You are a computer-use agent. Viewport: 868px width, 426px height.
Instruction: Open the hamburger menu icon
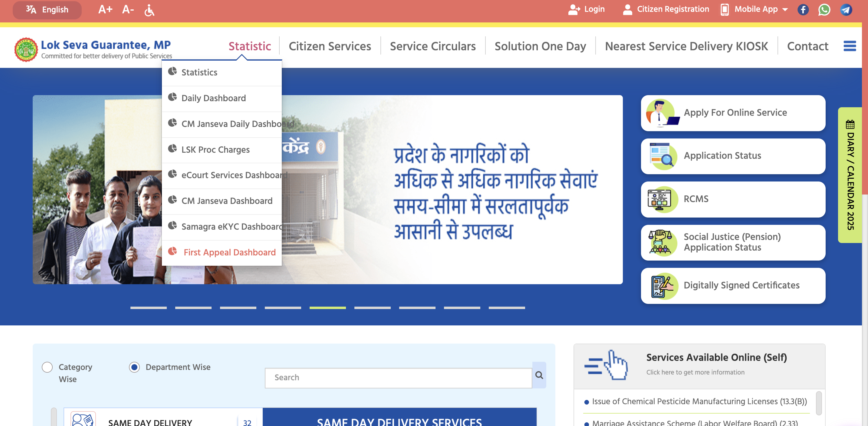[849, 46]
